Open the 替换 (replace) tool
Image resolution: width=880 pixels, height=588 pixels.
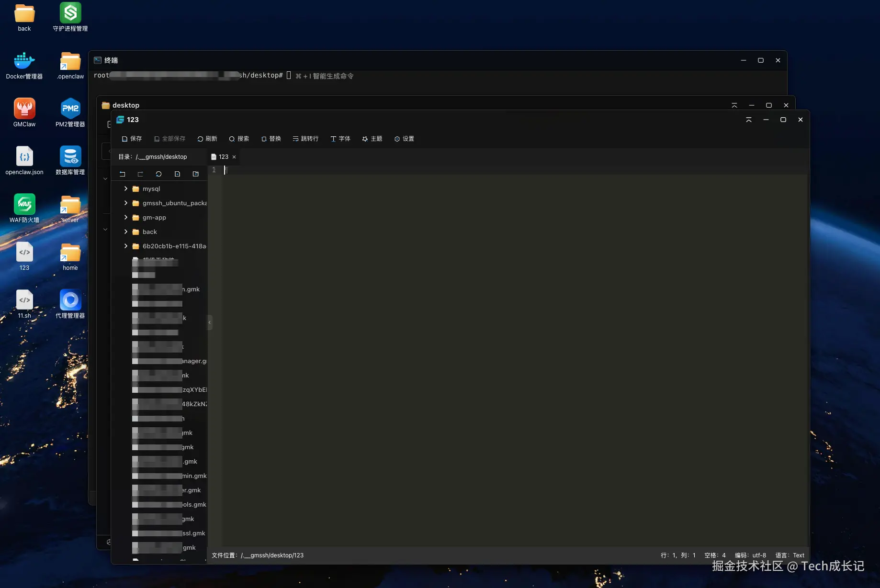point(271,139)
